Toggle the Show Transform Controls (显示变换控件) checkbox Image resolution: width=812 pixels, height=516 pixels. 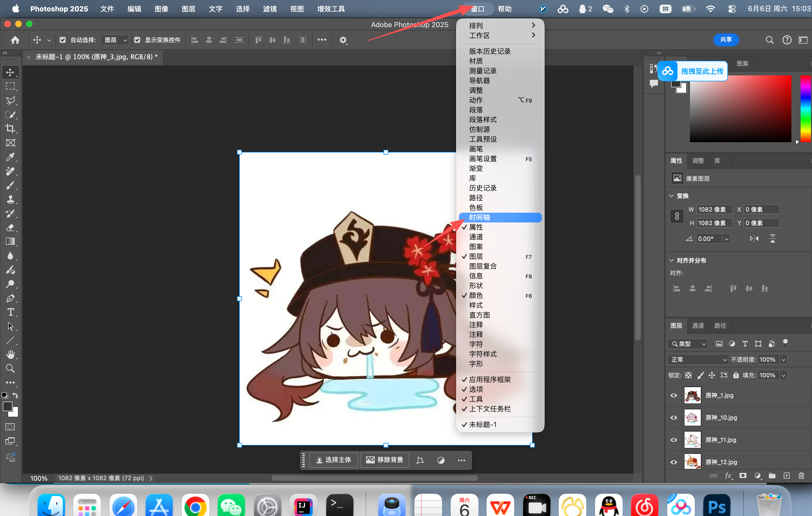(x=137, y=40)
